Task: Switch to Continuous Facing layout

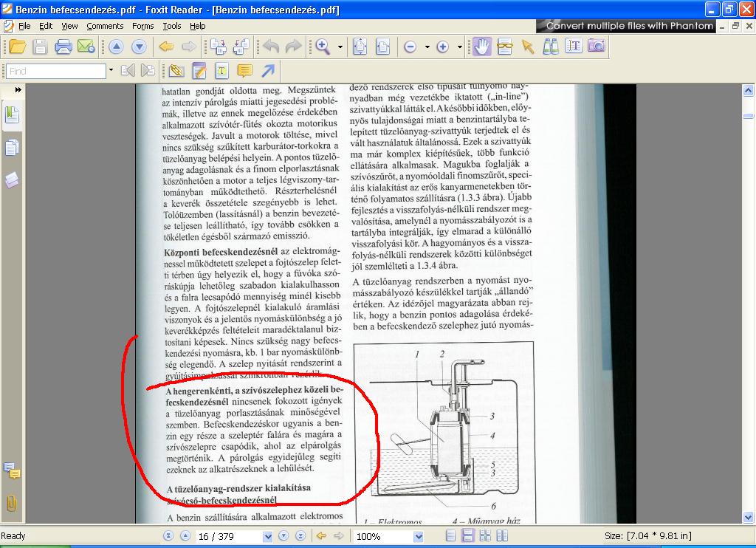Action: [x=485, y=536]
